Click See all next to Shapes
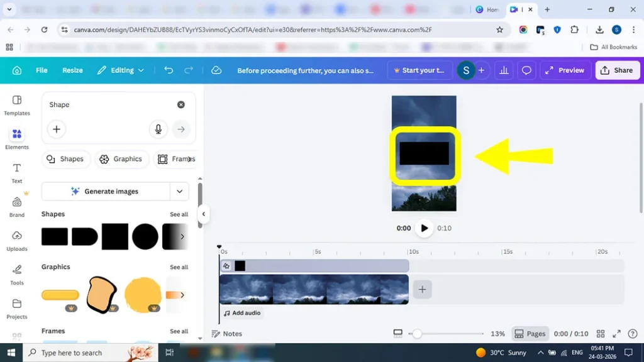644x362 pixels. [179, 214]
